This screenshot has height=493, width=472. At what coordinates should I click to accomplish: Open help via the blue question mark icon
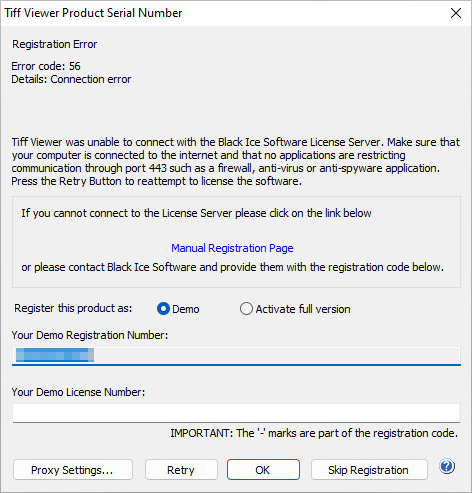point(447,466)
